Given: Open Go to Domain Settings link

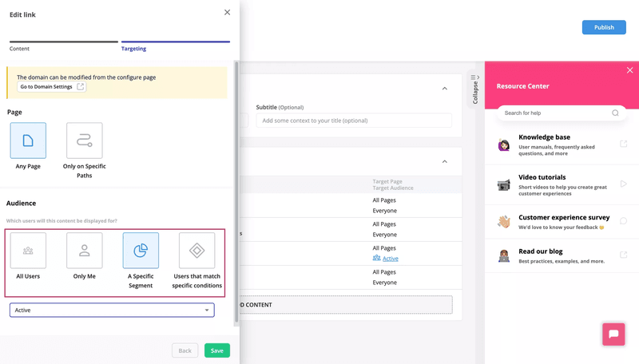Looking at the screenshot, I should point(52,87).
